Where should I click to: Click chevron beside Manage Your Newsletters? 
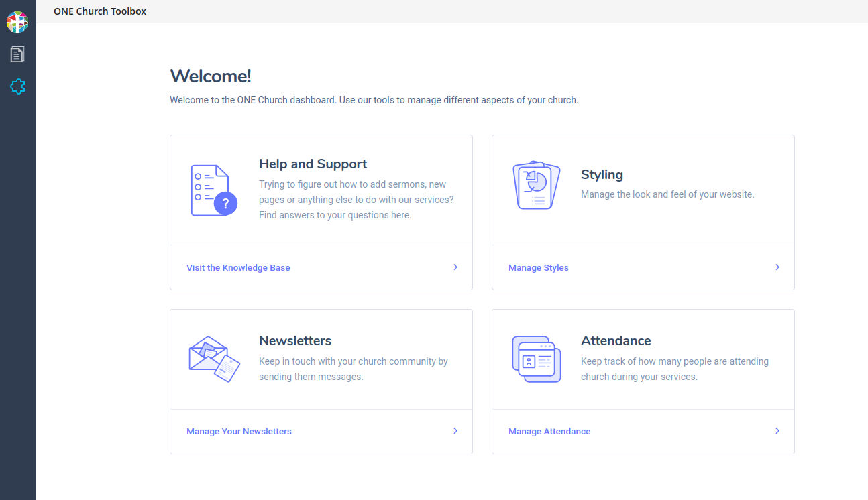(x=455, y=431)
